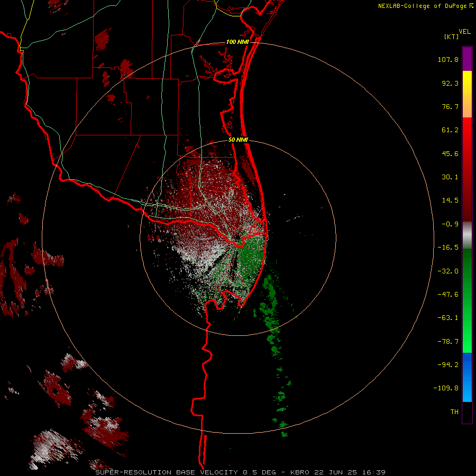Select the -63.1 scale value
This screenshot has width=476, height=476.
pyautogui.click(x=448, y=318)
